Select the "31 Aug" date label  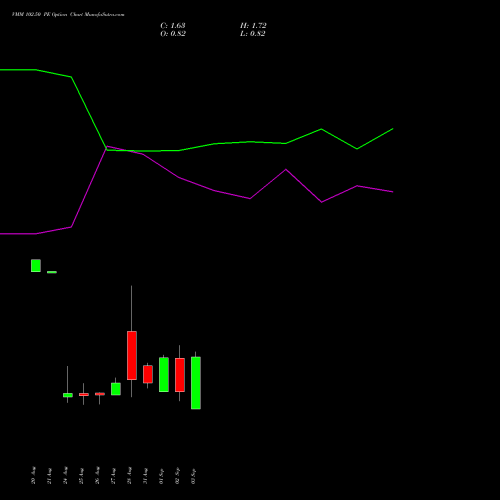click(x=145, y=475)
